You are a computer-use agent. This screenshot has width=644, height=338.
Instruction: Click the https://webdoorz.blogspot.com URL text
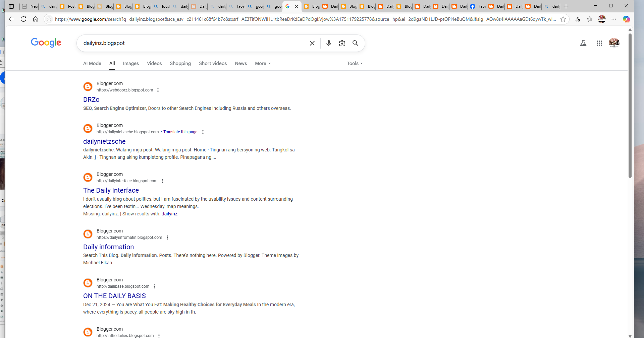(x=125, y=90)
